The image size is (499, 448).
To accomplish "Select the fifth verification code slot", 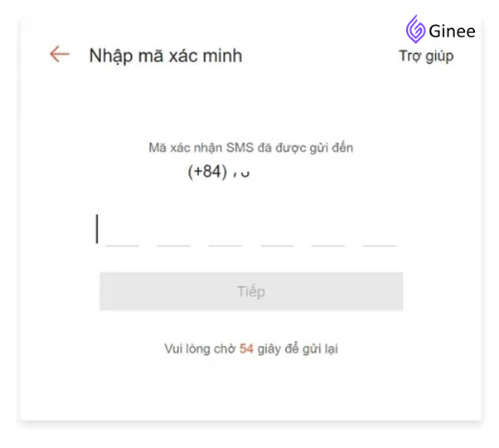I will [x=328, y=232].
